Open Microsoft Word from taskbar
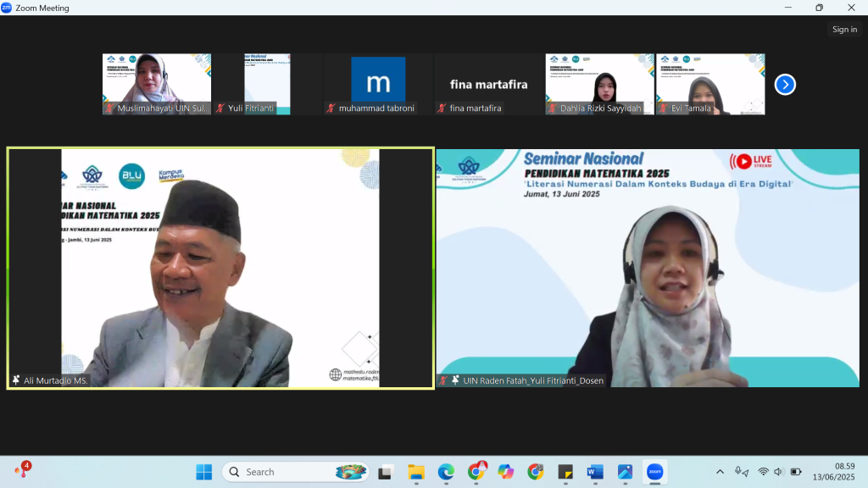 (x=595, y=472)
